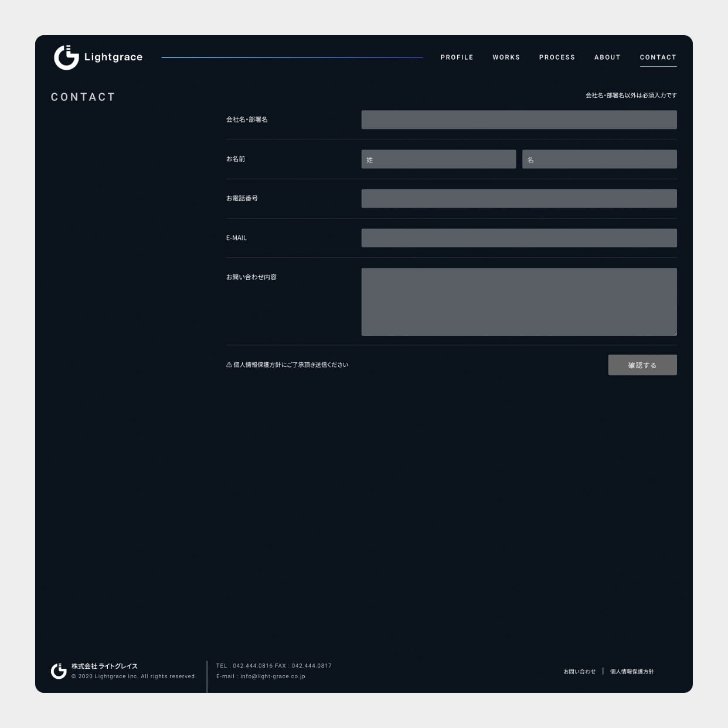The width and height of the screenshot is (728, 728).
Task: Click the お問い合わせ内容 text area
Action: tap(519, 302)
